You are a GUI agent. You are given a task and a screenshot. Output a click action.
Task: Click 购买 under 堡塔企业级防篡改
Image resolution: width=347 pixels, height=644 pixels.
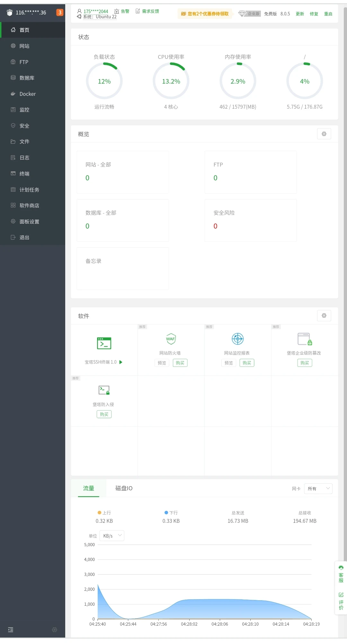click(x=305, y=363)
